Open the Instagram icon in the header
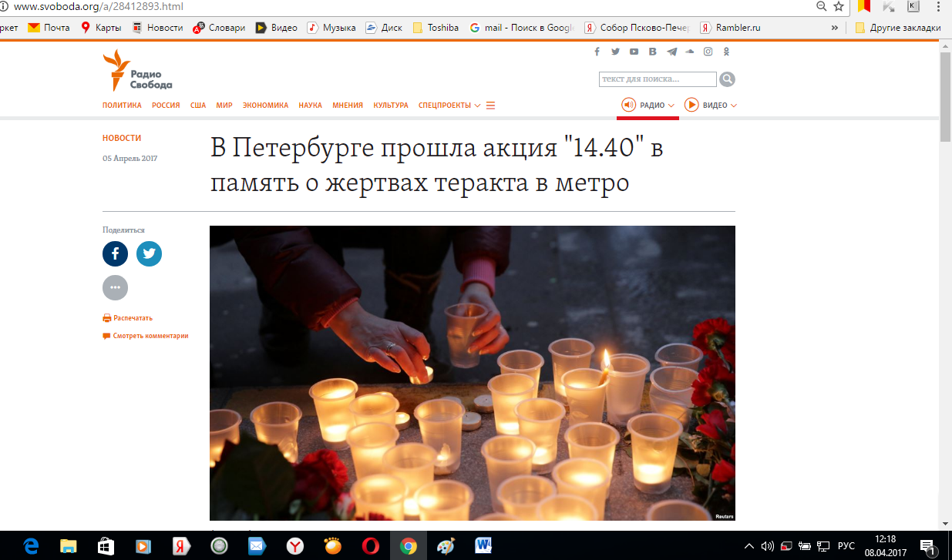 [x=708, y=52]
